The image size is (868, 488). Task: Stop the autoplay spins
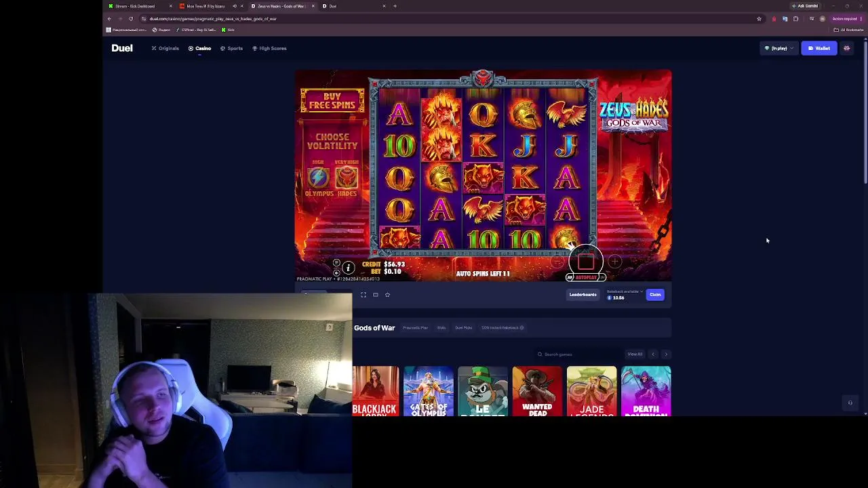(x=586, y=261)
